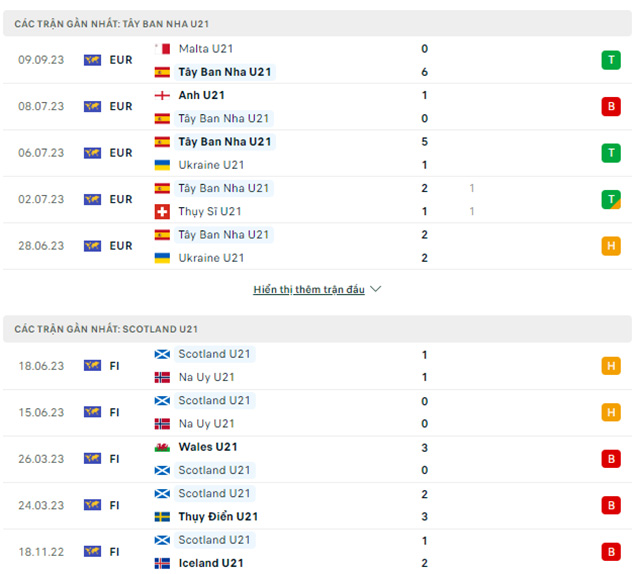640x574 pixels.
Task: Click the FI competition icon for 18.11.22
Action: (x=93, y=552)
